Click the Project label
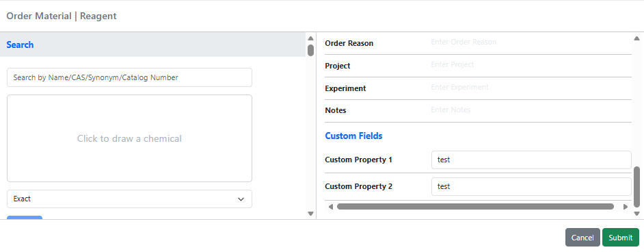644x252 pixels. [338, 66]
